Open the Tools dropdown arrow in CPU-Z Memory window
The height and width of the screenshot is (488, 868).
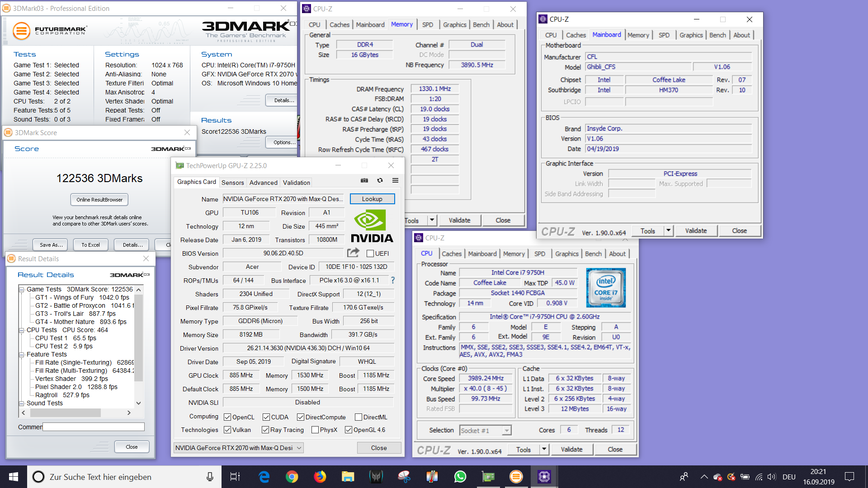pyautogui.click(x=432, y=220)
